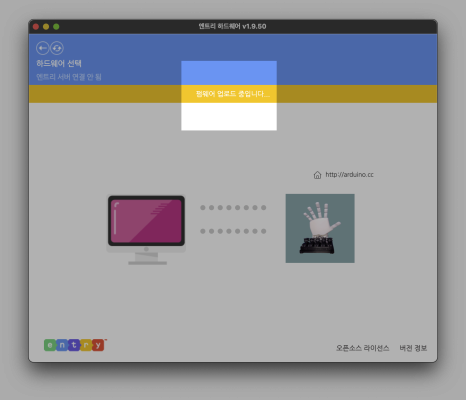Click the 하드웨어 선택 heading text
The image size is (466, 400).
59,63
